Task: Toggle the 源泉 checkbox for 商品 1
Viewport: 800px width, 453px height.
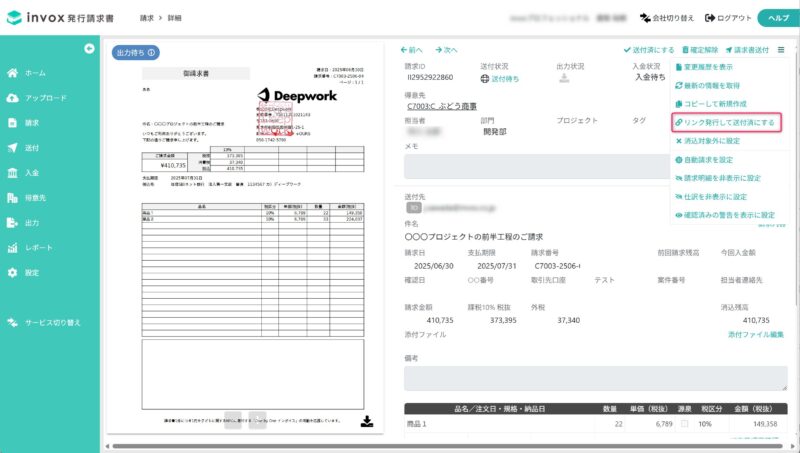Action: pos(684,424)
